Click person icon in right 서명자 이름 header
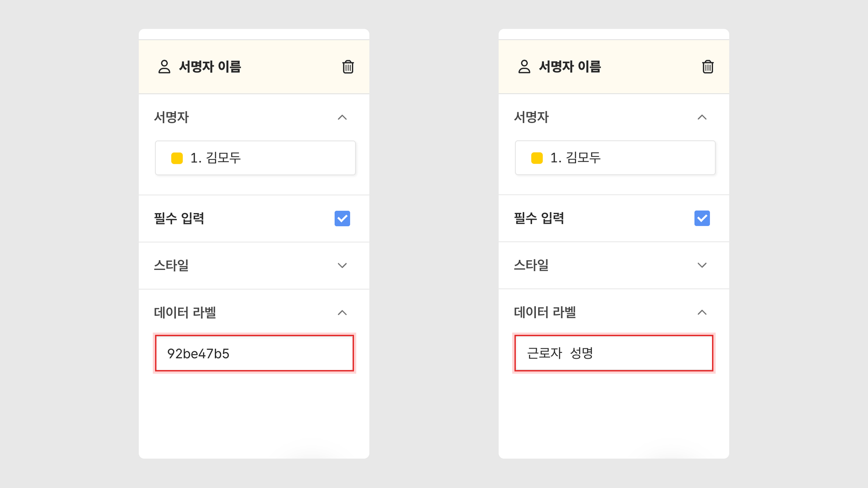 (x=524, y=67)
